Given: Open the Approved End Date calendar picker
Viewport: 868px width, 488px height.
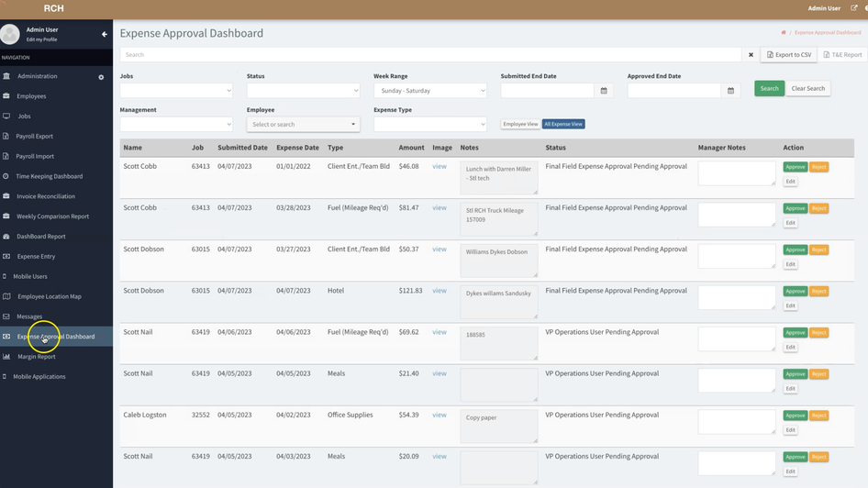Looking at the screenshot, I should click(x=730, y=91).
